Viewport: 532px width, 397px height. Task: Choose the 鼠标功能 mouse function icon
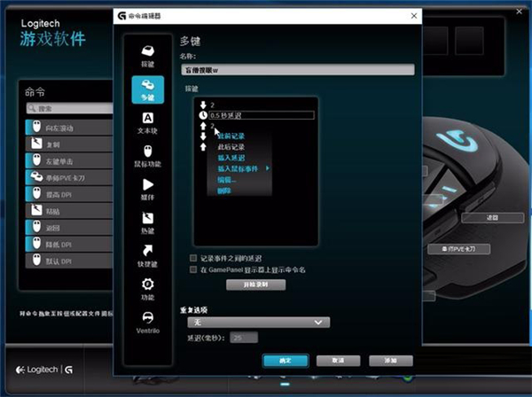coord(146,154)
